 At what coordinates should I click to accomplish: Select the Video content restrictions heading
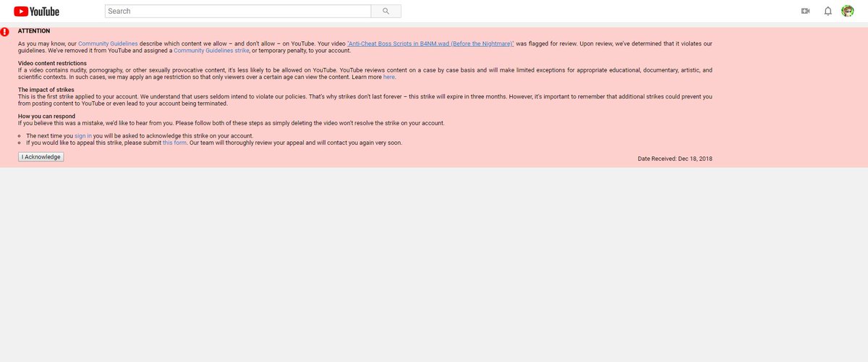pos(52,64)
